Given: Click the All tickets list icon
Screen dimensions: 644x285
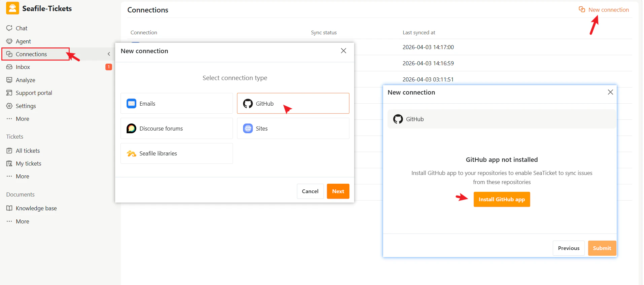Looking at the screenshot, I should pos(9,151).
